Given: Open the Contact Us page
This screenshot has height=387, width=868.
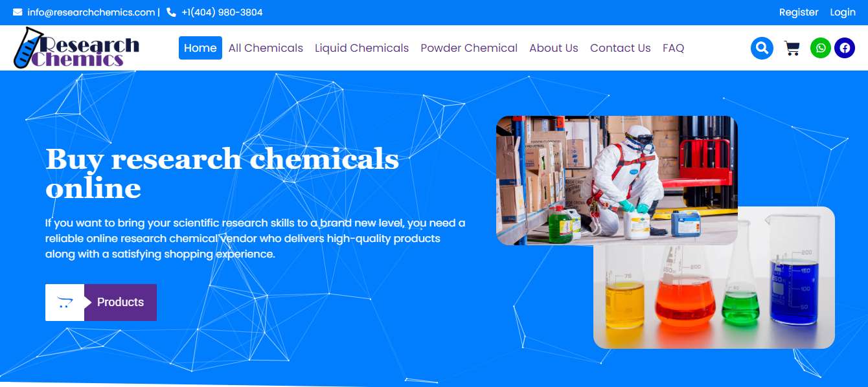Looking at the screenshot, I should [x=621, y=48].
